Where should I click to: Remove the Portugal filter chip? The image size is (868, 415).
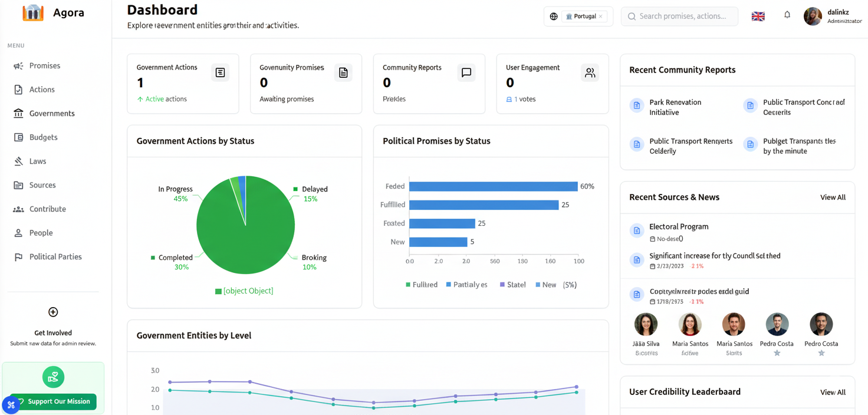(601, 17)
